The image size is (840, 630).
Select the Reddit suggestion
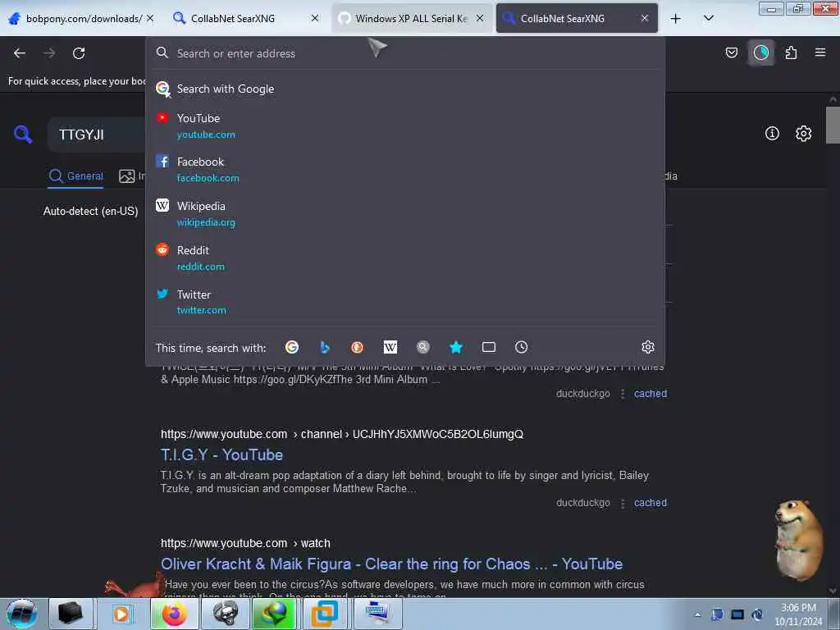pos(405,258)
